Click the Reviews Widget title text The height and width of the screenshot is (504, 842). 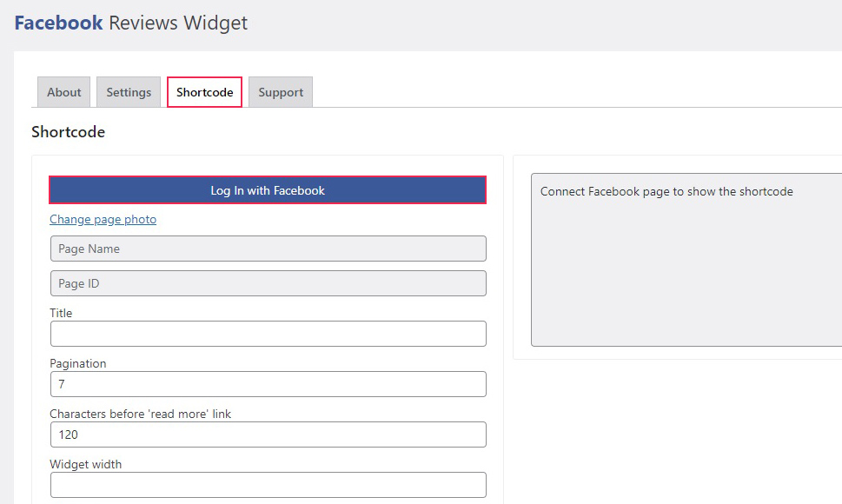[178, 23]
